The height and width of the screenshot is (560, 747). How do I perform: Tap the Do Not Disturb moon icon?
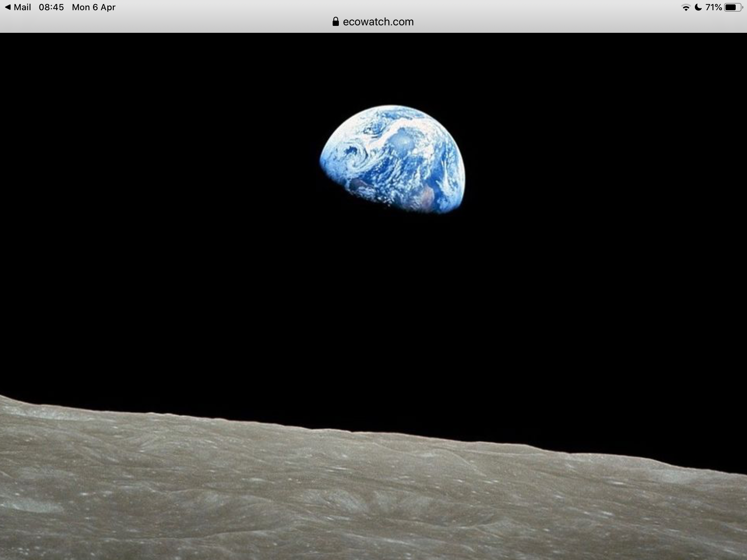pyautogui.click(x=698, y=7)
